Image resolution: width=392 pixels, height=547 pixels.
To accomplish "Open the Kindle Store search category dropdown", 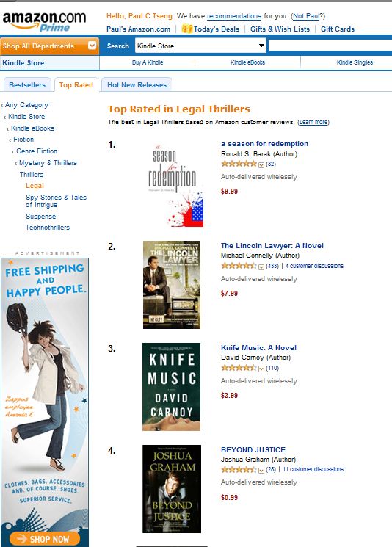I will pos(200,46).
